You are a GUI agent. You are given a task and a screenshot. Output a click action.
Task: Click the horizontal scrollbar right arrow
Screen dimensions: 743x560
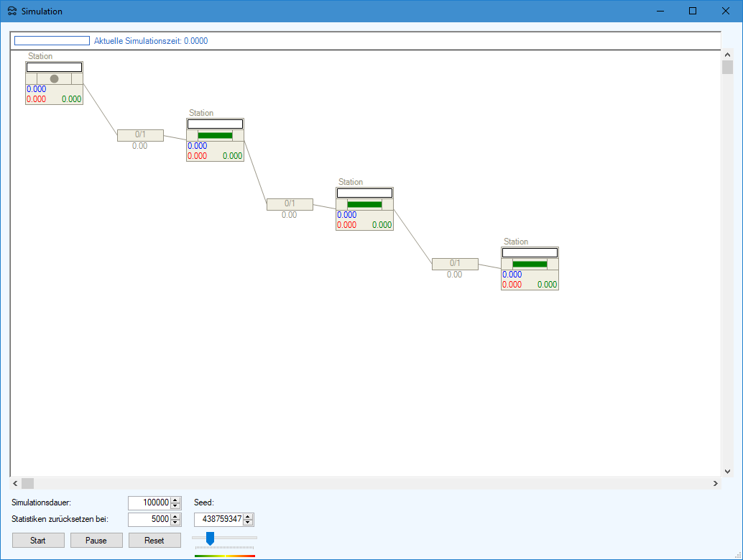(x=715, y=484)
